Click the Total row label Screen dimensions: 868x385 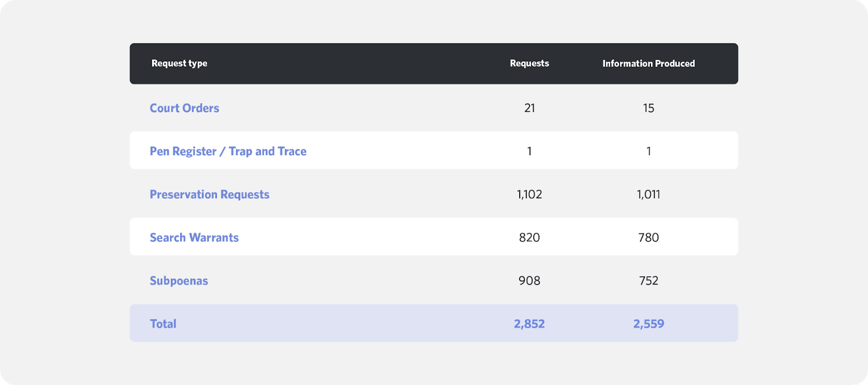(x=163, y=324)
